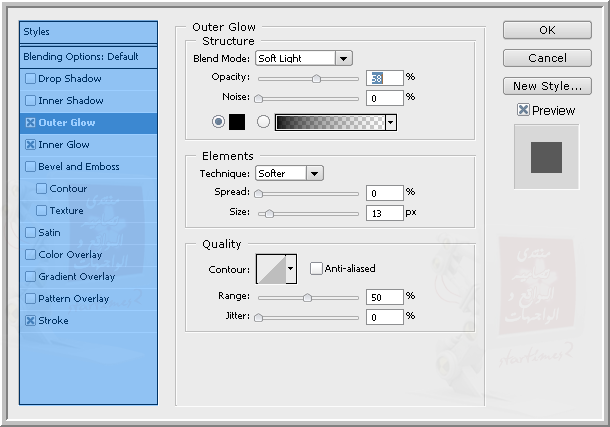
Task: Enable the Drop Shadow checkbox
Action: click(x=30, y=79)
